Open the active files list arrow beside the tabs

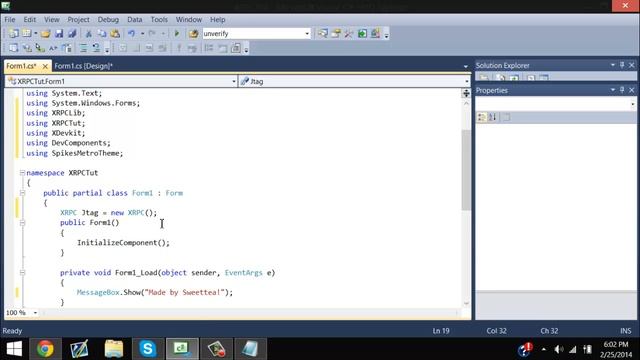pyautogui.click(x=466, y=66)
